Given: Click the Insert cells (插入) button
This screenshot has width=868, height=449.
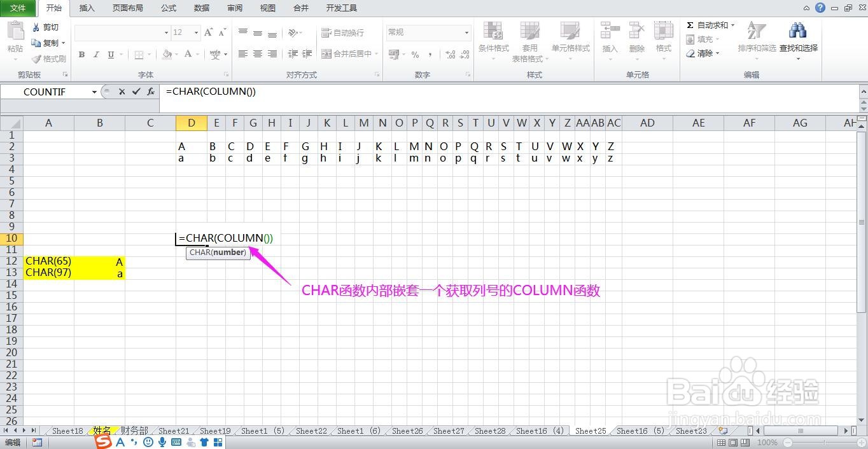Looking at the screenshot, I should coord(610,41).
